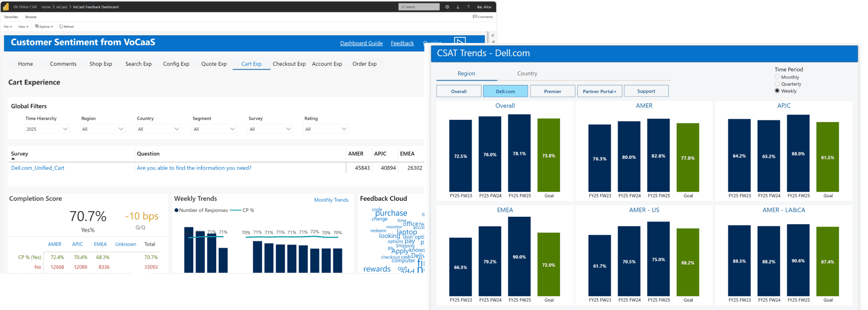
Task: Click the Support button
Action: [x=646, y=91]
